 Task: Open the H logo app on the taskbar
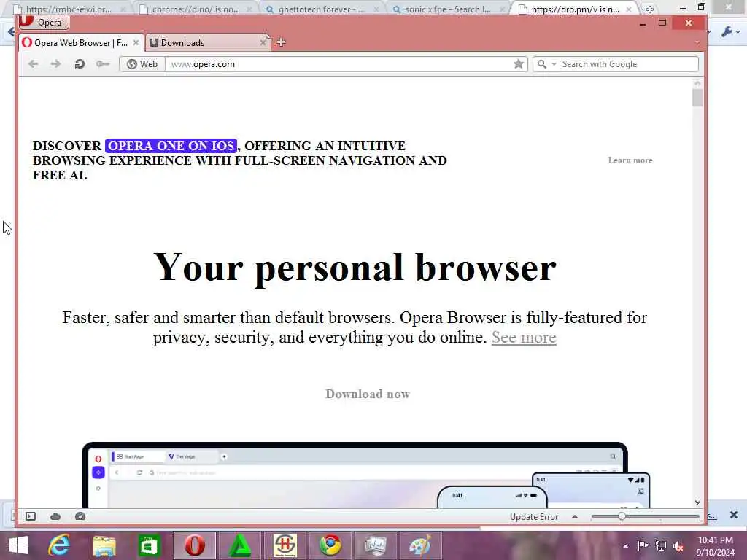point(285,545)
